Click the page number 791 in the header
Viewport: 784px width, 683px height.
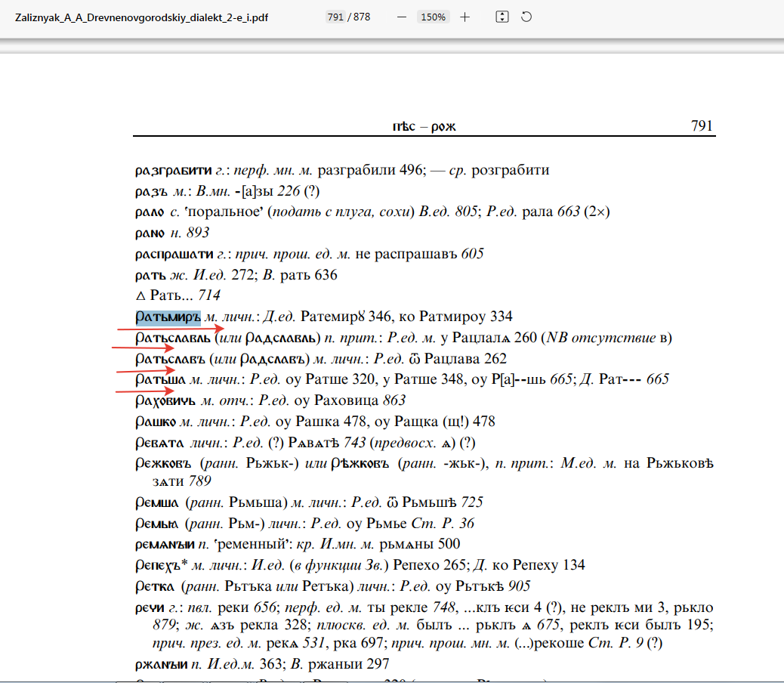[702, 125]
